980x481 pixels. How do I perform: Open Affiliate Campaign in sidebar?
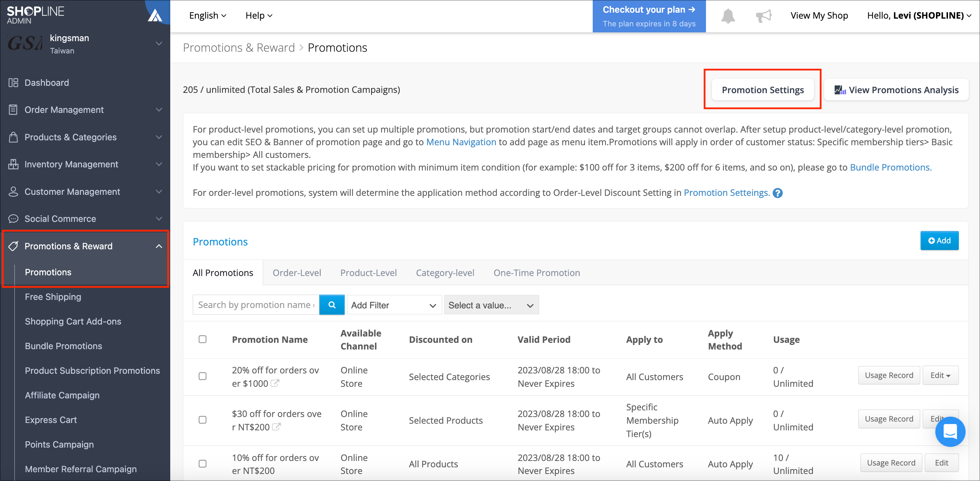pyautogui.click(x=62, y=396)
